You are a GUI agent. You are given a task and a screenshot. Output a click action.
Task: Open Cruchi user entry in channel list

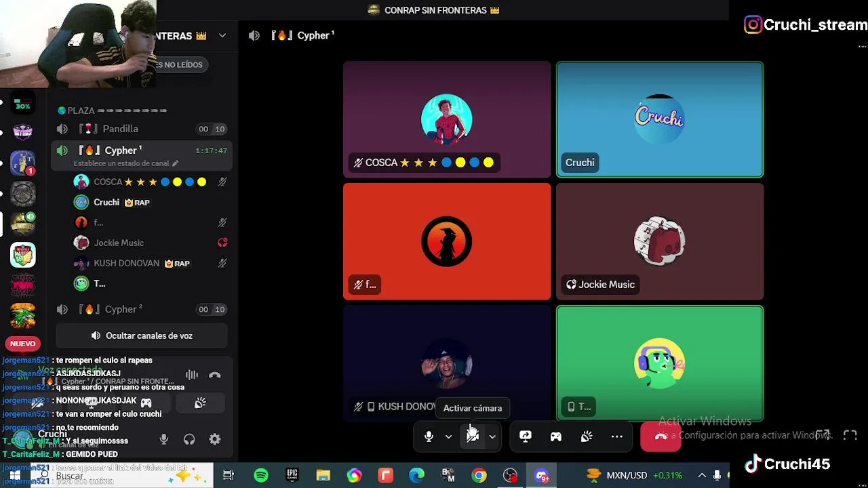pos(151,202)
